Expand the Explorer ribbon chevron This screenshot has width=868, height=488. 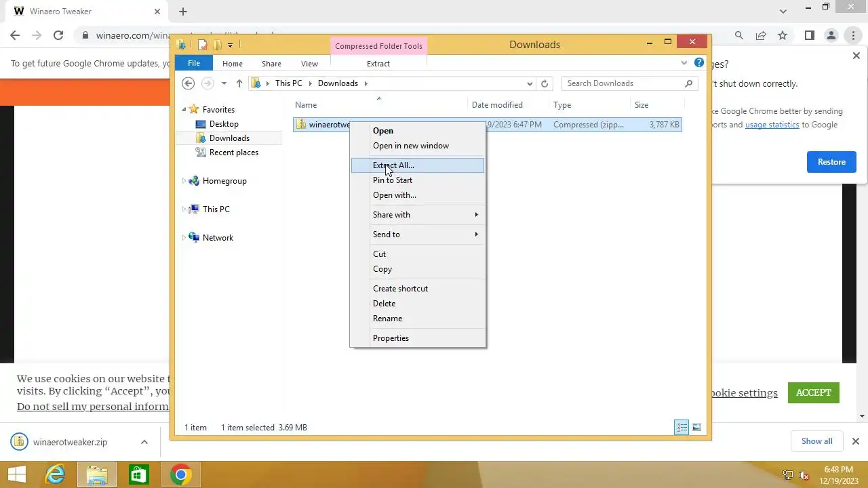(684, 63)
